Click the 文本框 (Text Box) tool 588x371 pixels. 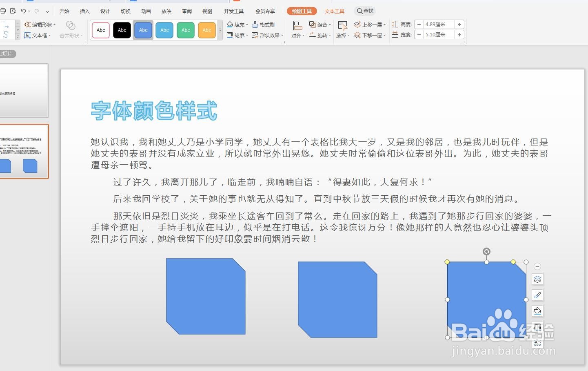pos(38,35)
